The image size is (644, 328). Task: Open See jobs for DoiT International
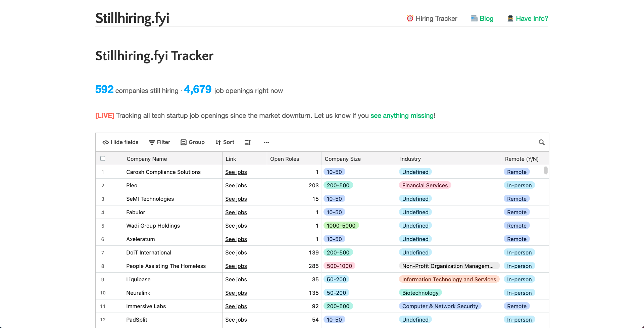tap(236, 252)
